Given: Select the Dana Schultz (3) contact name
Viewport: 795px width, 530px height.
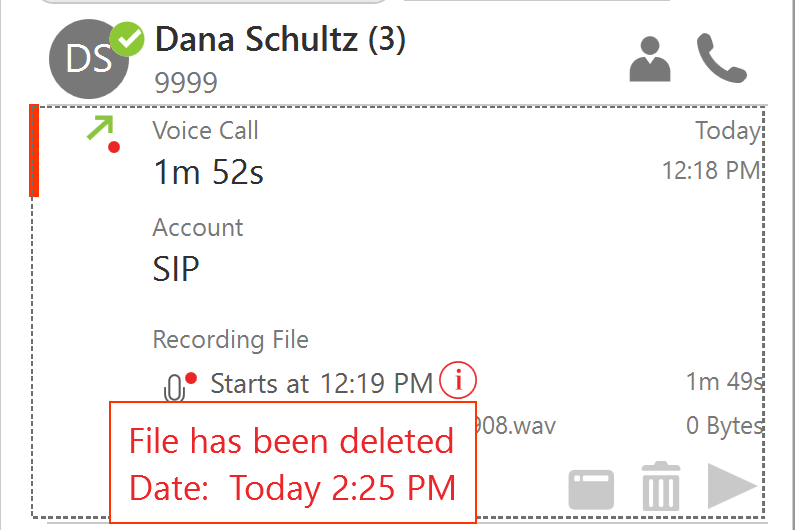Looking at the screenshot, I should click(280, 39).
